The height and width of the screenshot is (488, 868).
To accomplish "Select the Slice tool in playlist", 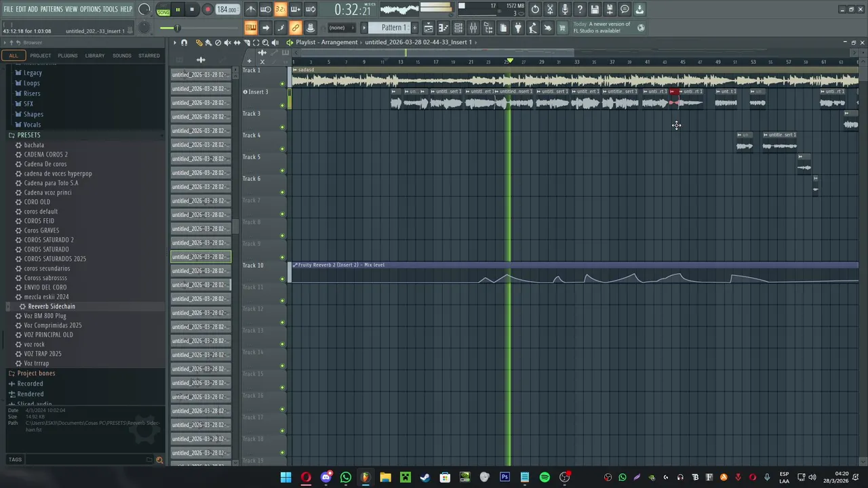I will 247,42.
